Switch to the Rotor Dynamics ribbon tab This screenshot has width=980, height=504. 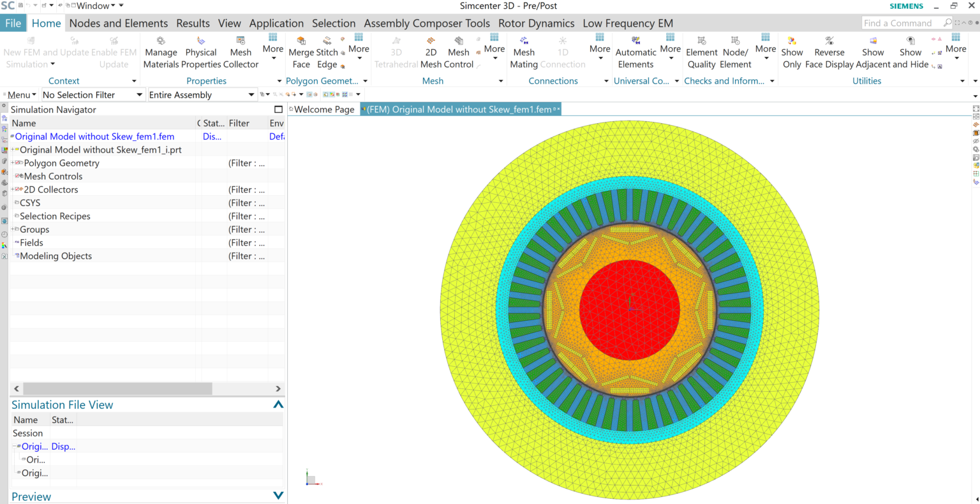[535, 23]
